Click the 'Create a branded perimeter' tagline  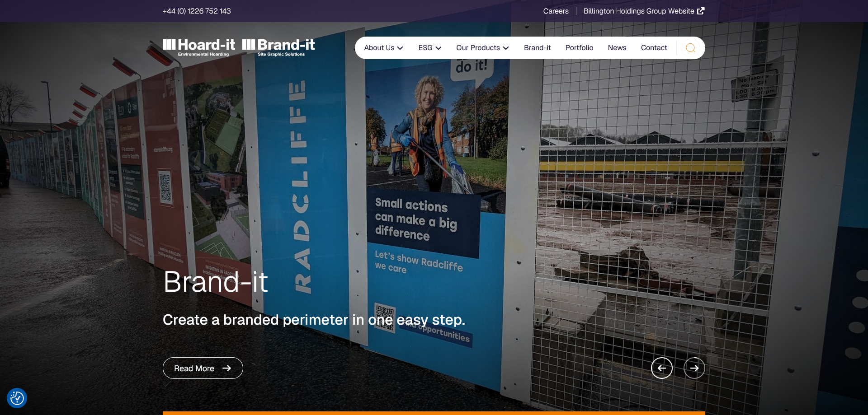pyautogui.click(x=314, y=320)
